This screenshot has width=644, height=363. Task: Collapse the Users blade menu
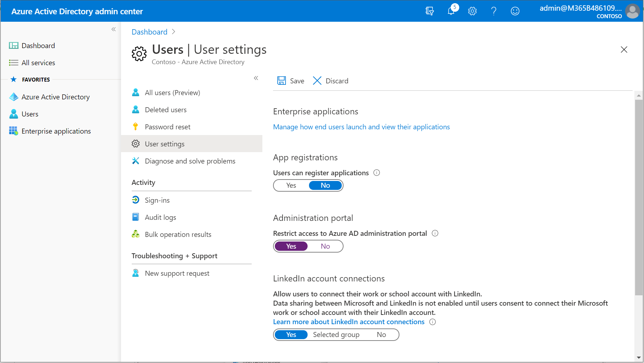pos(256,78)
